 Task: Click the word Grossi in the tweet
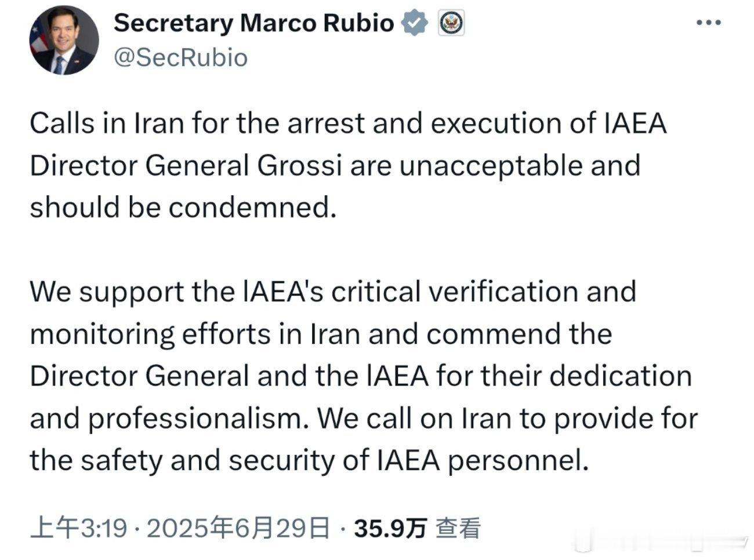point(298,165)
